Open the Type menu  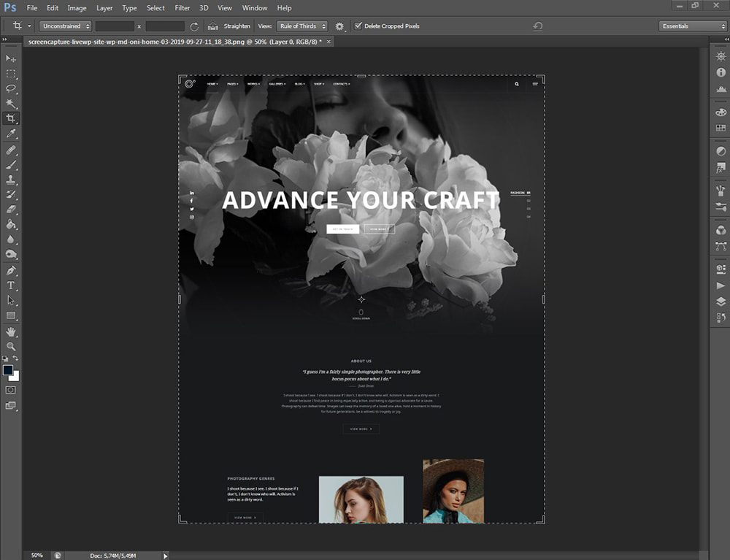click(129, 8)
